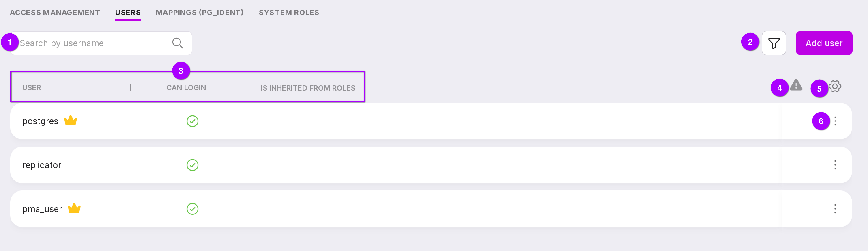Open the filter funnel button
The height and width of the screenshot is (251, 868).
[x=774, y=43]
